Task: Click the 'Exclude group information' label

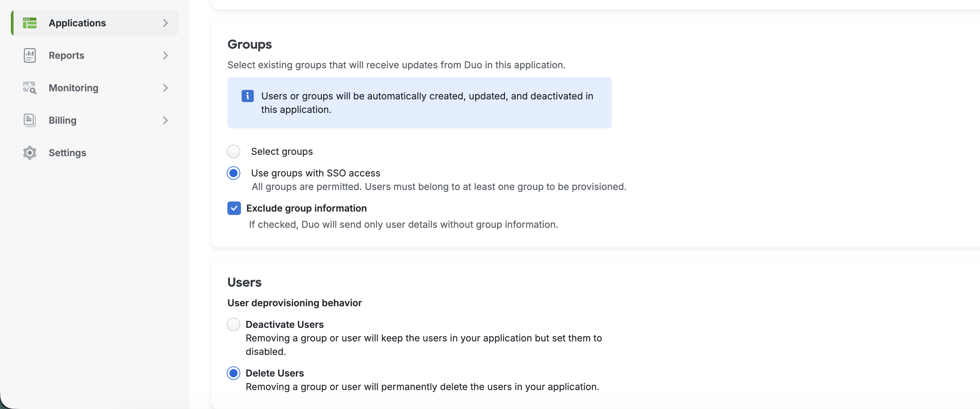Action: coord(306,208)
